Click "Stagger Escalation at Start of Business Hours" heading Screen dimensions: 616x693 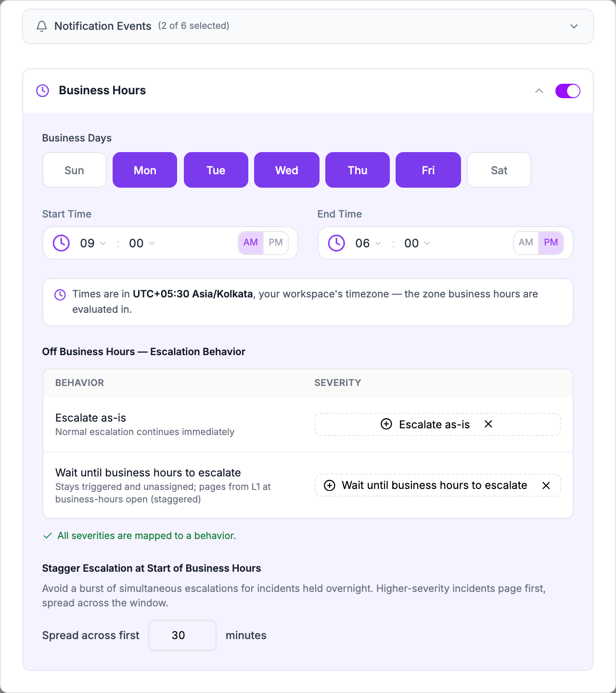click(152, 568)
